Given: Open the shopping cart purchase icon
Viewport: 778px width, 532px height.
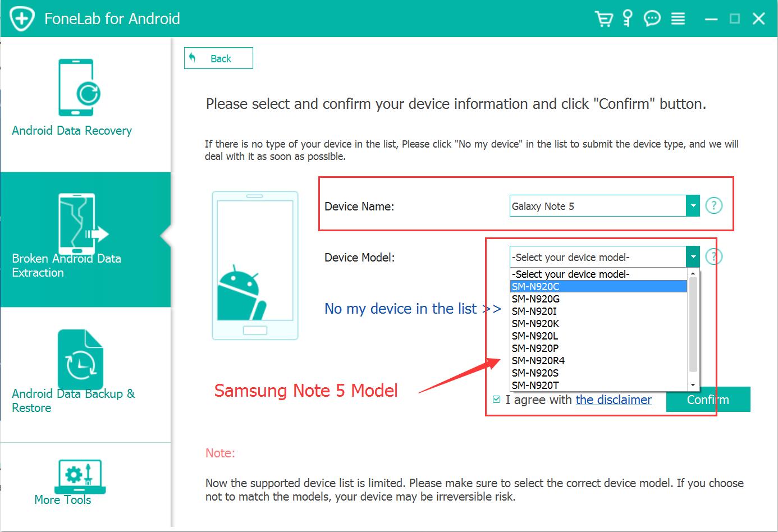Looking at the screenshot, I should [x=604, y=19].
